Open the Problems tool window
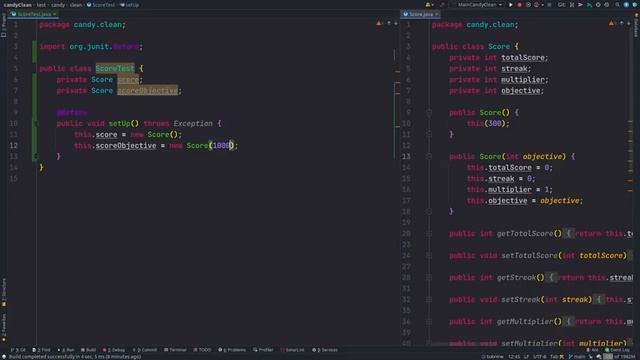Viewport: 640px width, 360px height. (x=232, y=350)
